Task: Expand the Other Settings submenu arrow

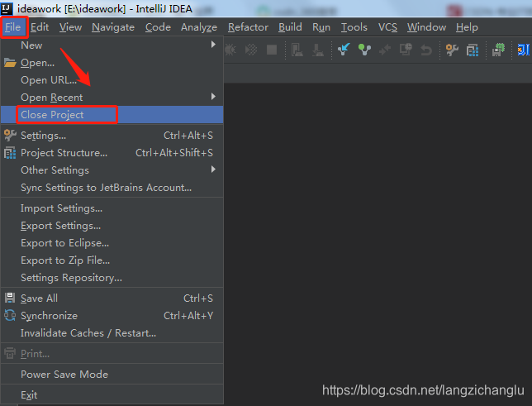Action: pyautogui.click(x=213, y=169)
